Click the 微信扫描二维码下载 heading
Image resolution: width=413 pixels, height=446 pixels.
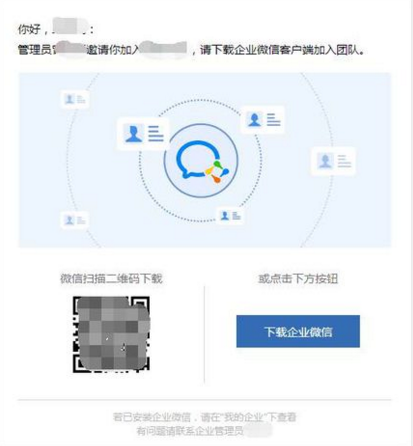click(111, 279)
